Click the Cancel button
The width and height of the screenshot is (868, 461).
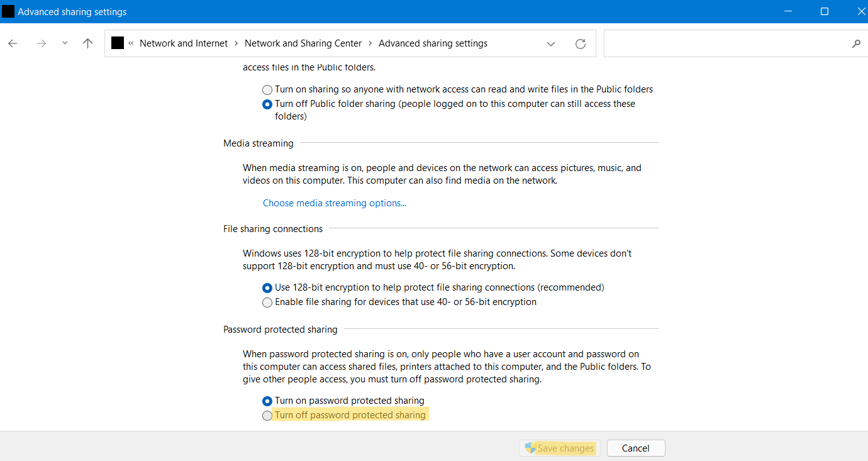tap(635, 448)
